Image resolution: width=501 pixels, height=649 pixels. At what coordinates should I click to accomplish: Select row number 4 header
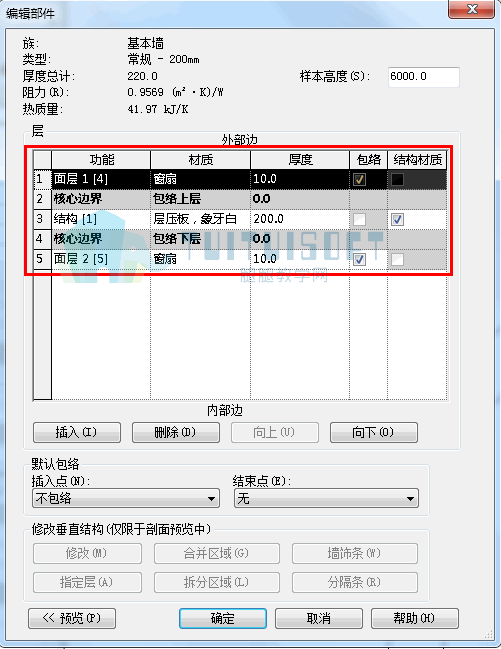tap(42, 239)
